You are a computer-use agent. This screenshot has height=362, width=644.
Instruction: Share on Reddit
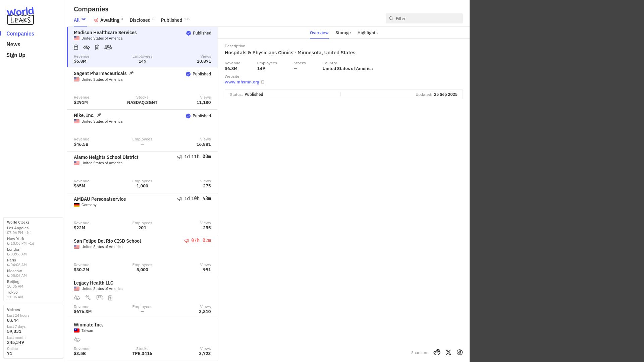(x=437, y=352)
